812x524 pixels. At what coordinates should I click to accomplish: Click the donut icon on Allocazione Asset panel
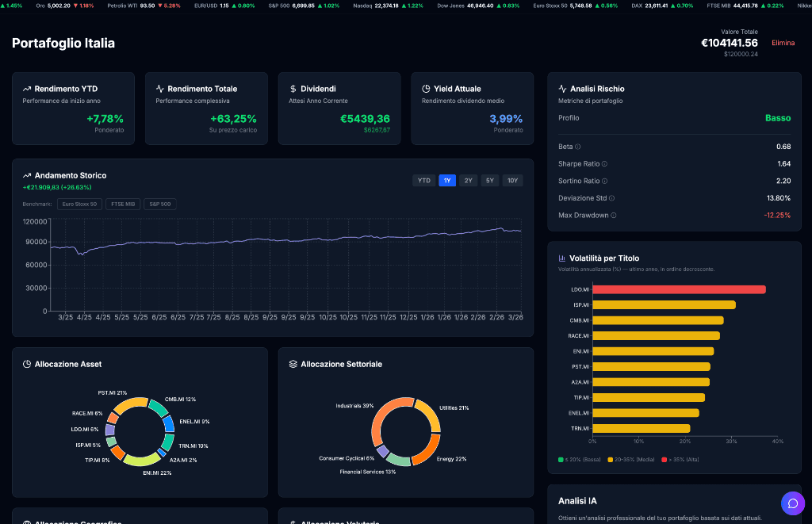click(27, 364)
